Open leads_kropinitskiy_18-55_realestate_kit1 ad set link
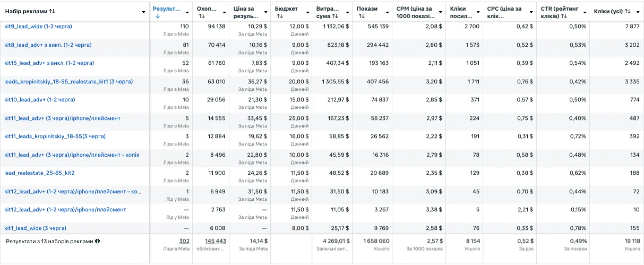The image size is (644, 265). [68, 82]
